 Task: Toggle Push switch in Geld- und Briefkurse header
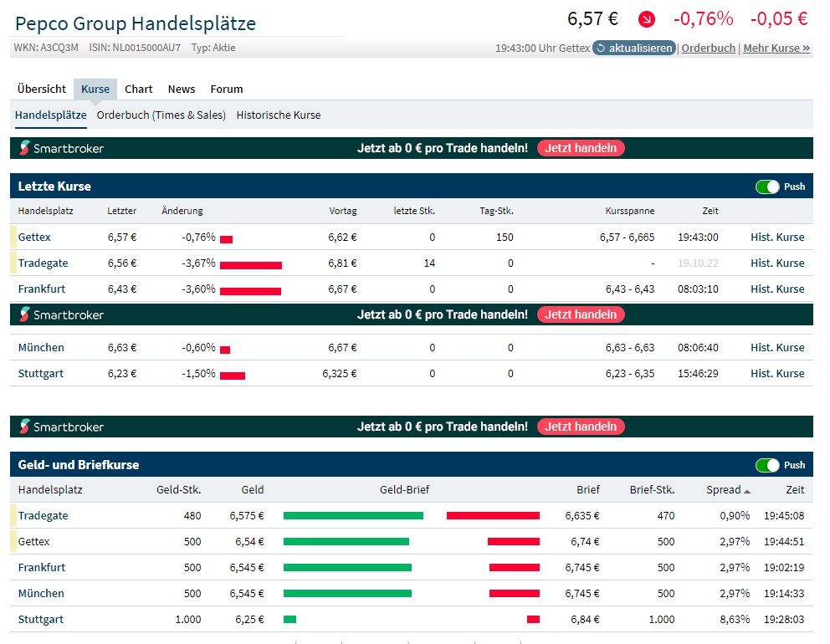pyautogui.click(x=767, y=465)
